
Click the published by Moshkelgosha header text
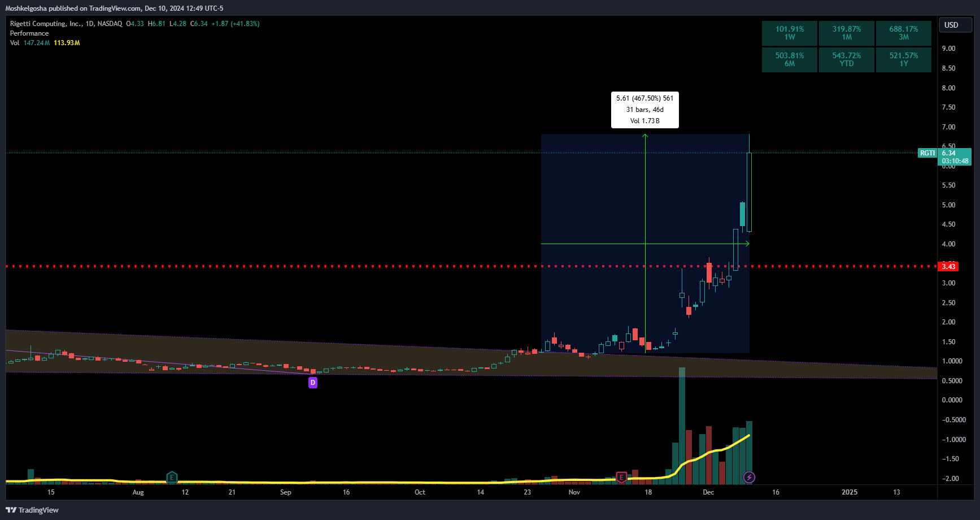coord(114,8)
